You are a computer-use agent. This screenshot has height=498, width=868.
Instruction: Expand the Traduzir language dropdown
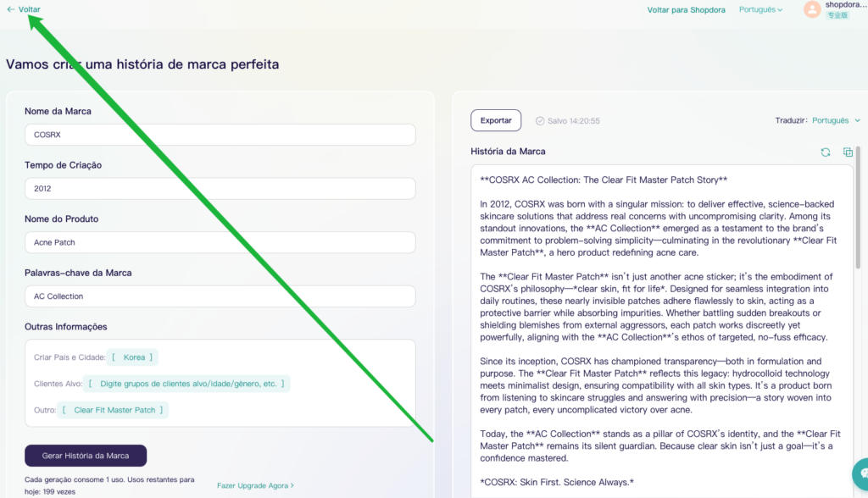(x=835, y=120)
